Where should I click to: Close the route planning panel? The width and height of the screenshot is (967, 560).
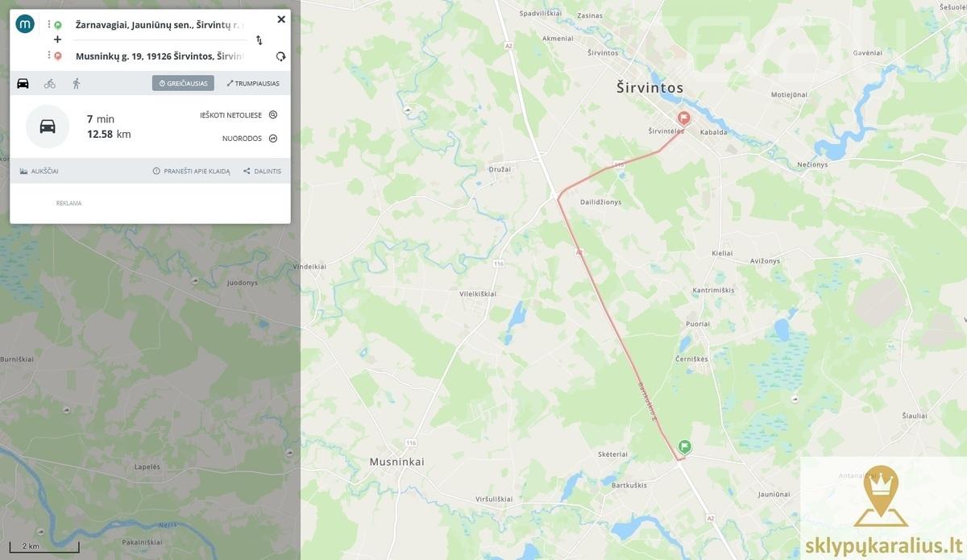[x=281, y=19]
